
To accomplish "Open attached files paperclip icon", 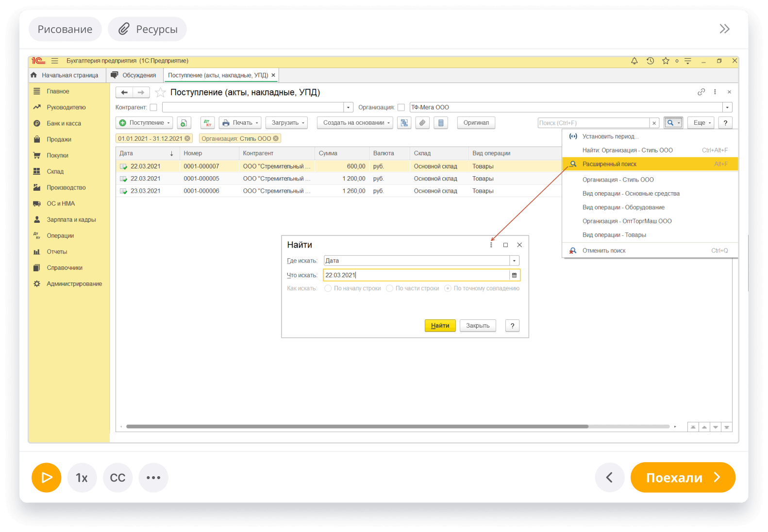I will [422, 123].
